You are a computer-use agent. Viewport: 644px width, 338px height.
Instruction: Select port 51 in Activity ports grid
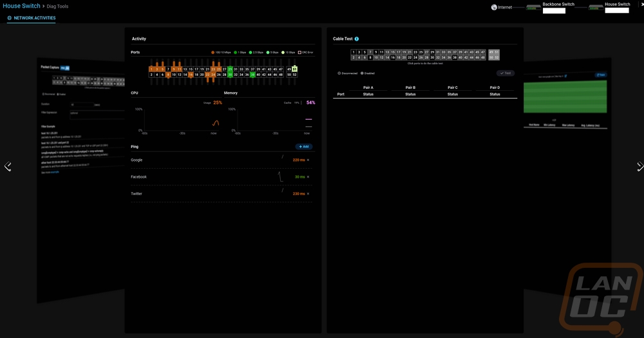click(x=295, y=69)
